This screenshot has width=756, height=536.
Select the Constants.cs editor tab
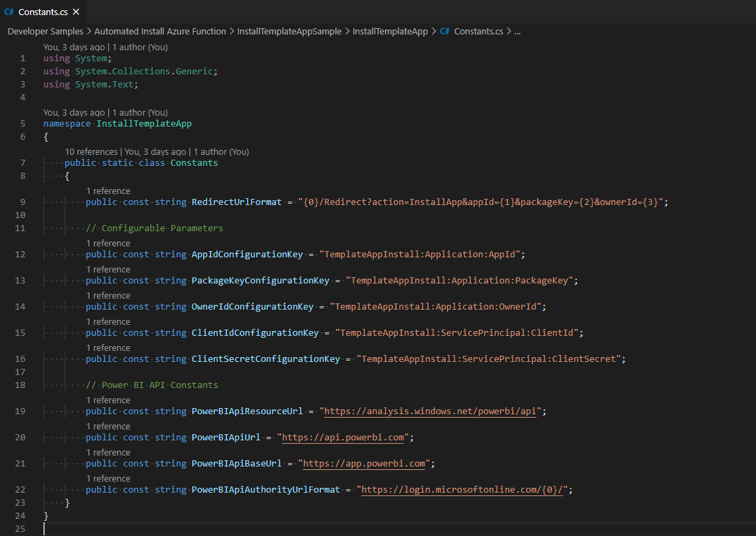click(x=43, y=11)
